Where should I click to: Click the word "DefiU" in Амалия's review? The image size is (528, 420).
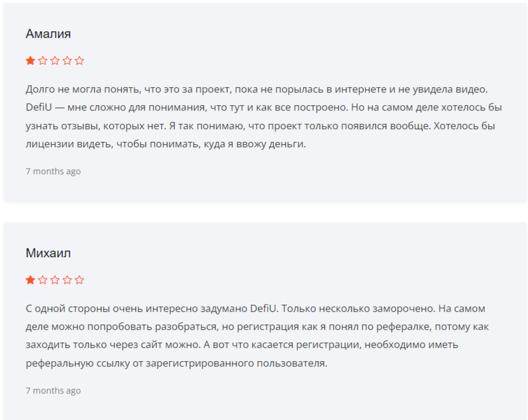click(39, 108)
